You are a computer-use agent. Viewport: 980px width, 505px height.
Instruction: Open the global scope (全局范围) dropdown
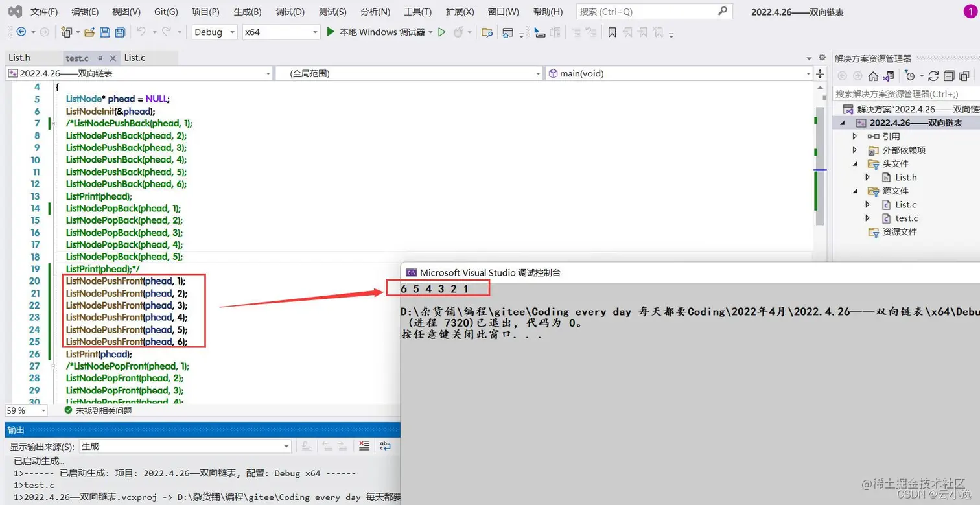[x=410, y=73]
